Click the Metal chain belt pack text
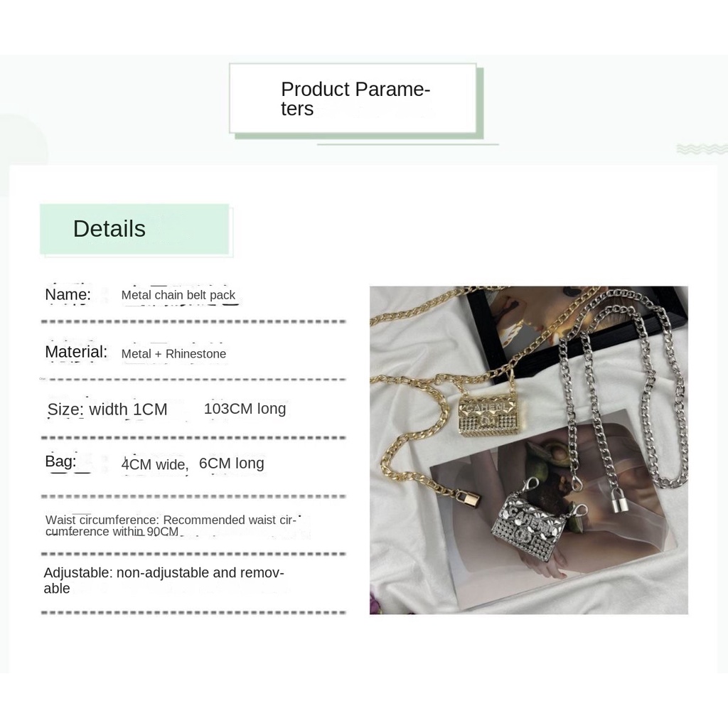Screen dimensions: 728x728 [178, 295]
